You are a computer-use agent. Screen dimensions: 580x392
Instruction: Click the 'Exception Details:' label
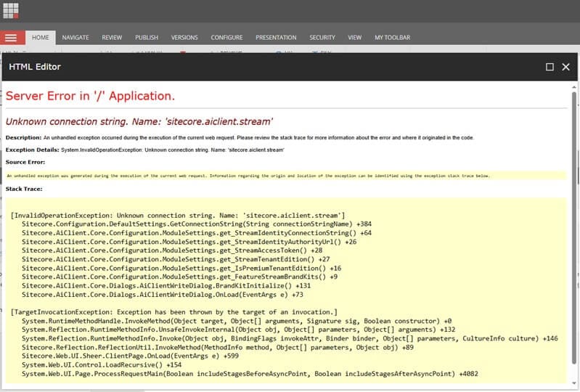[32, 150]
